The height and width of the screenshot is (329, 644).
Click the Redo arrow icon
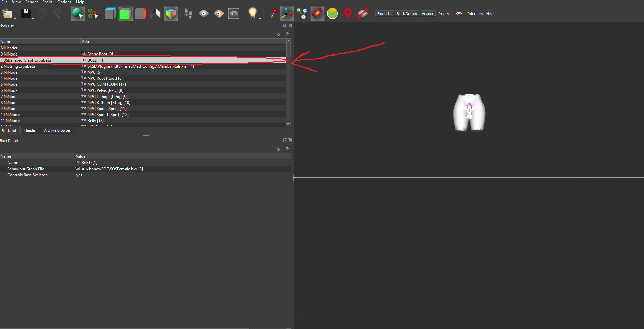pos(58,14)
